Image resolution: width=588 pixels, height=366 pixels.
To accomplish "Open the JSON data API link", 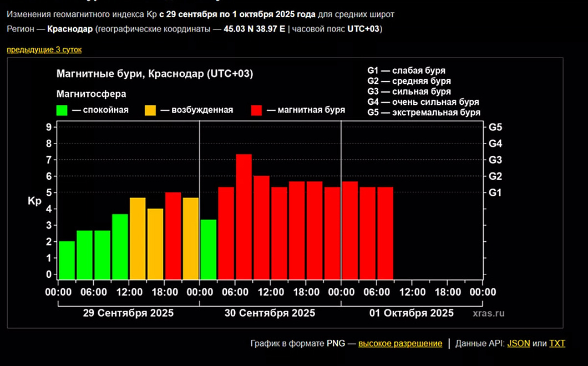I will pos(518,343).
